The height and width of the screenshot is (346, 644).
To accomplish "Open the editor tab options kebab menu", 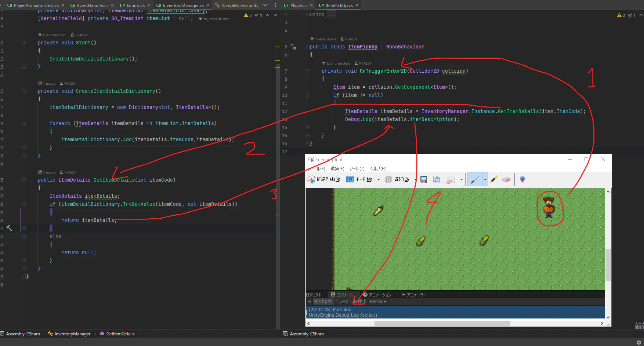I will (x=275, y=5).
